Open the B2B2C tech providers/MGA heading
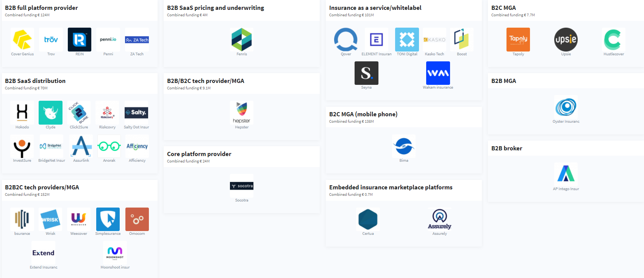Screen dimensions: 644x278 [x=42, y=187]
